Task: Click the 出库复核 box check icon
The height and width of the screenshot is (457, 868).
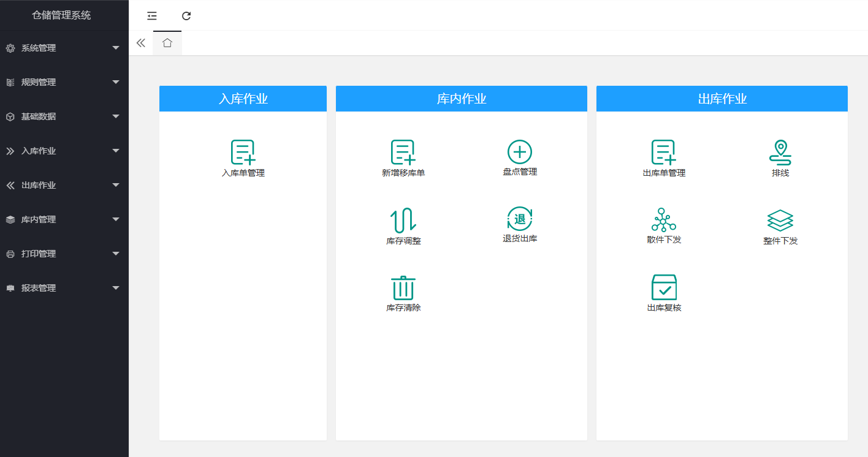Action: click(664, 287)
